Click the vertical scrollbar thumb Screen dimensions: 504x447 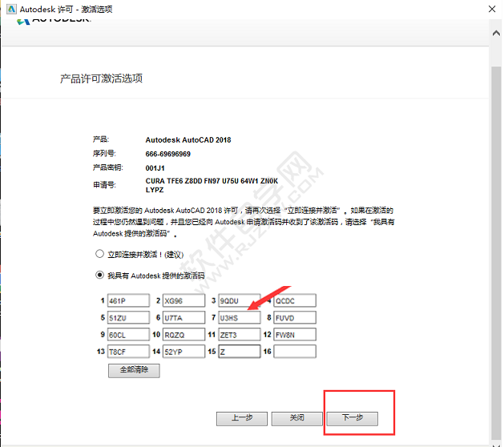[496, 254]
